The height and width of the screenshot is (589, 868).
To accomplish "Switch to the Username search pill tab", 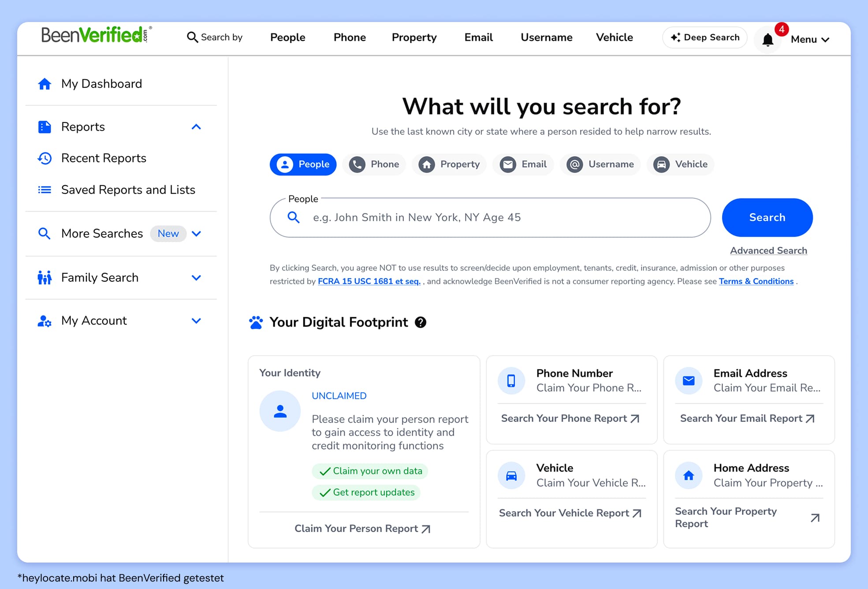I will [600, 164].
